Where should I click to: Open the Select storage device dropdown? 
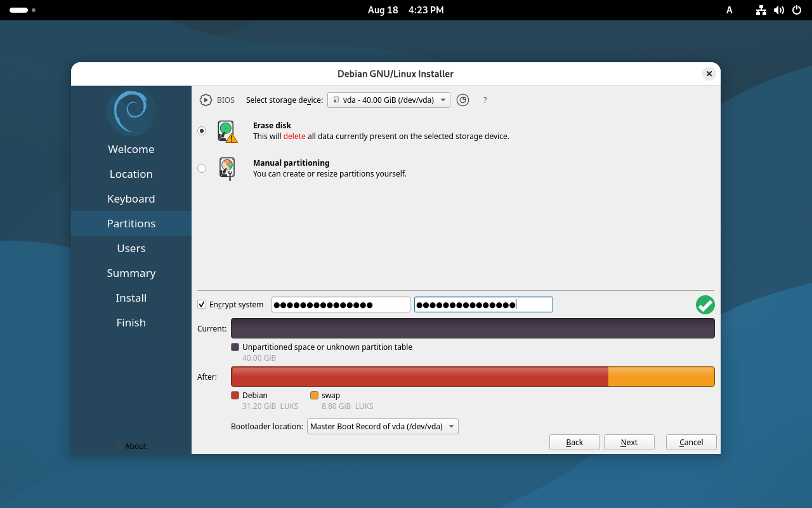point(388,100)
